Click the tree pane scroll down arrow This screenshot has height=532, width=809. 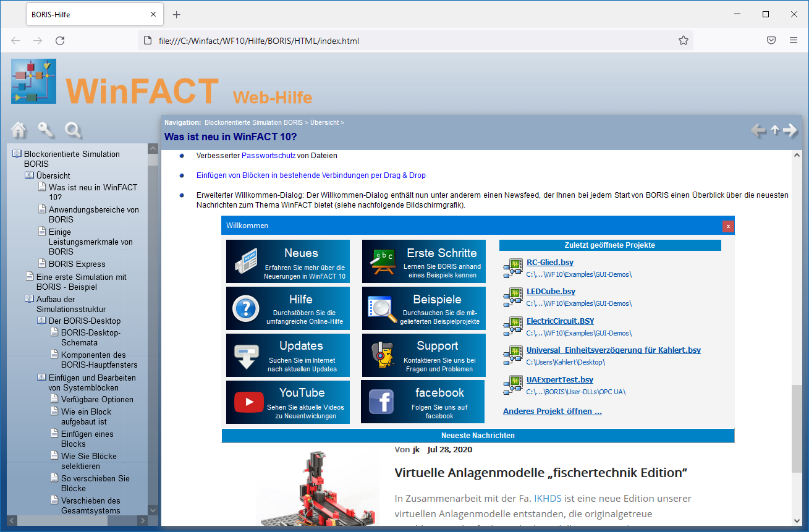coord(153,510)
